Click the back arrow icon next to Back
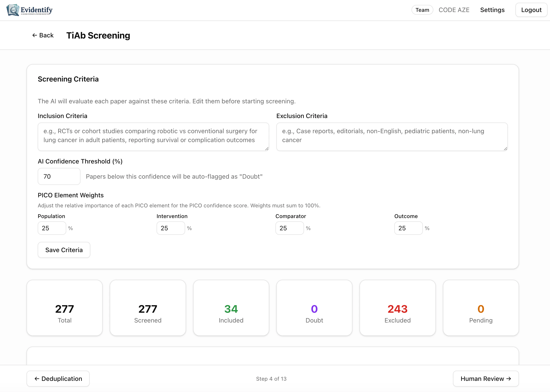This screenshot has height=392, width=550. [35, 35]
